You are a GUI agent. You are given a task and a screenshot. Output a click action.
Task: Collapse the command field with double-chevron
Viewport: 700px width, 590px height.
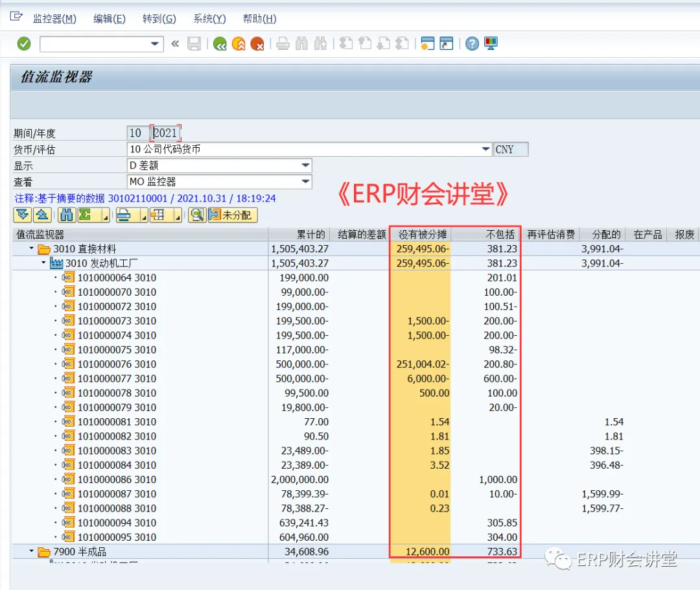[175, 44]
